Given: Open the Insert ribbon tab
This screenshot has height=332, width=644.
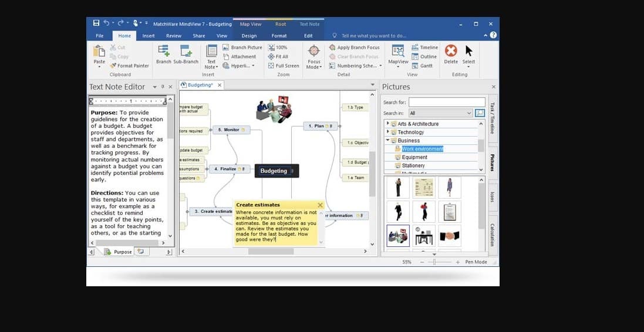Looking at the screenshot, I should (149, 36).
